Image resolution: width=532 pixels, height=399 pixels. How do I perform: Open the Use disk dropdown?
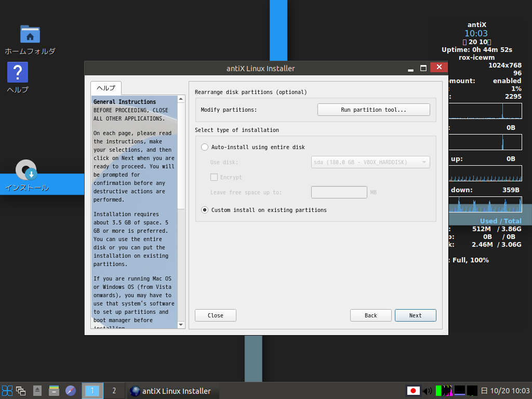click(370, 162)
